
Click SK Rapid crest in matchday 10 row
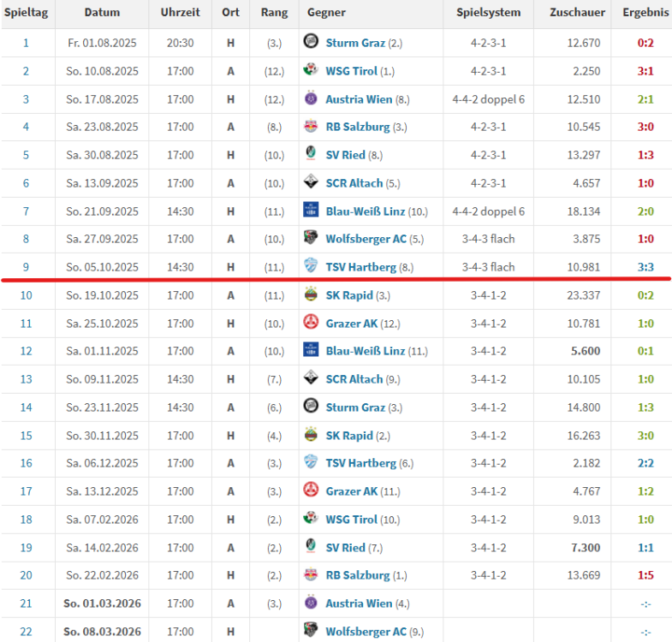312,295
